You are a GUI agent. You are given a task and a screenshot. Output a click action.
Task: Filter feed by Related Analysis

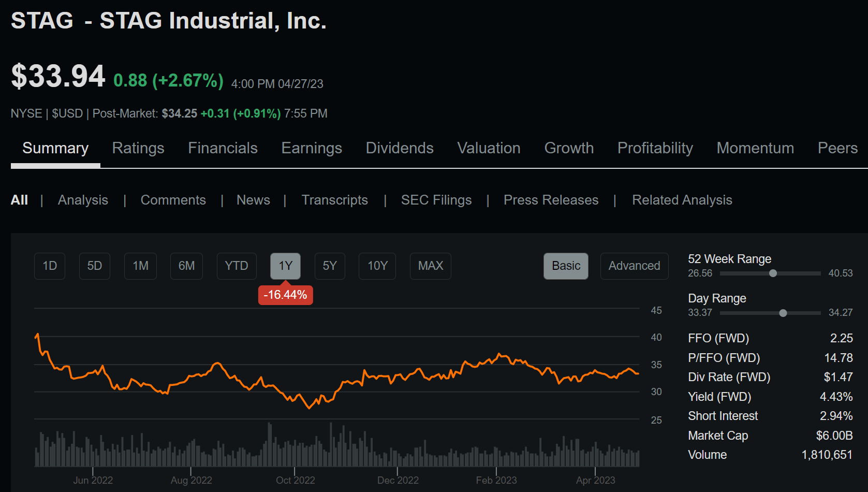[x=682, y=200]
